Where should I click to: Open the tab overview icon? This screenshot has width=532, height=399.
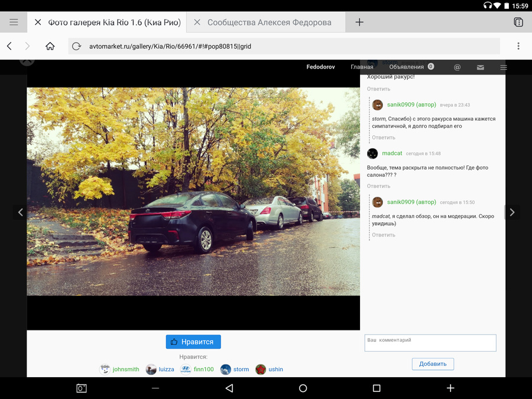coord(518,22)
